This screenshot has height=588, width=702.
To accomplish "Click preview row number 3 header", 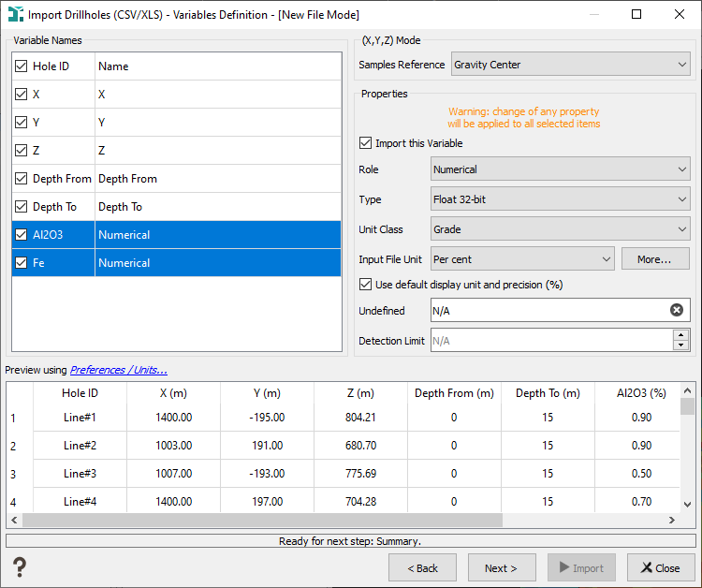I will coord(21,474).
